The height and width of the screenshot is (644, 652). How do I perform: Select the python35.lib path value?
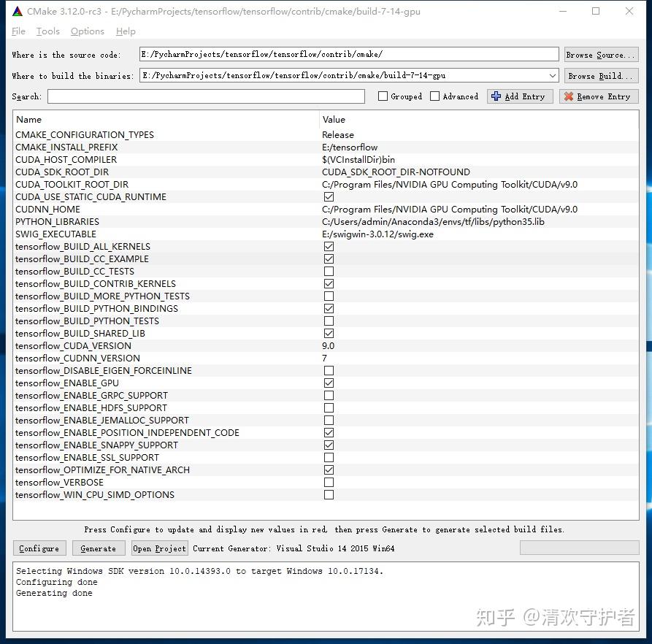tap(433, 221)
